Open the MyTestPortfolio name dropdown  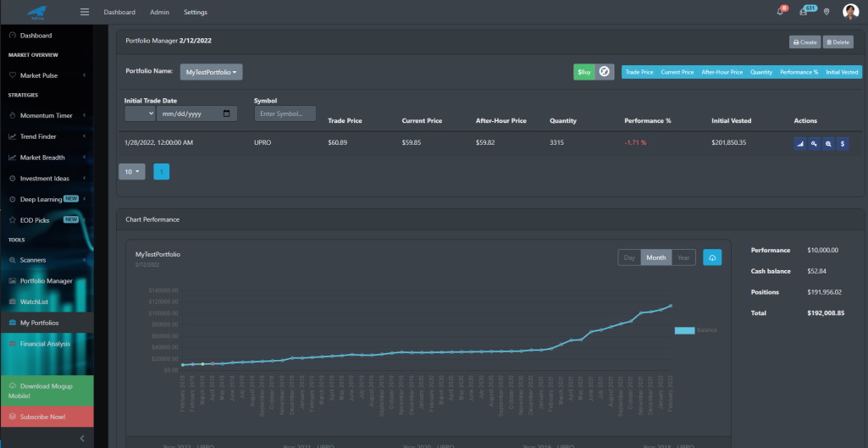click(x=212, y=72)
